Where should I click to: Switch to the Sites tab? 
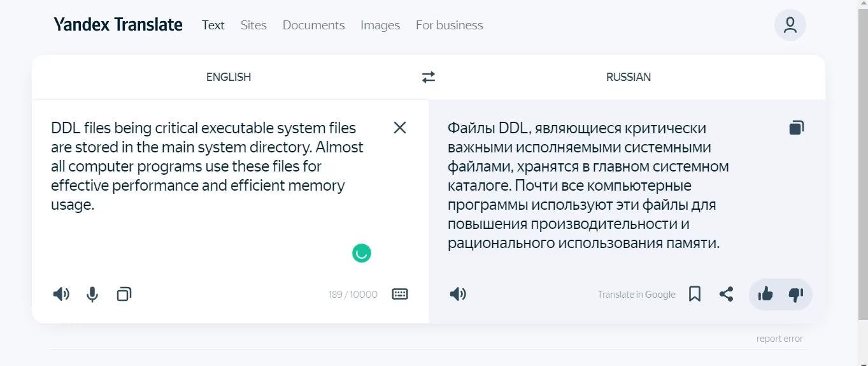[253, 25]
